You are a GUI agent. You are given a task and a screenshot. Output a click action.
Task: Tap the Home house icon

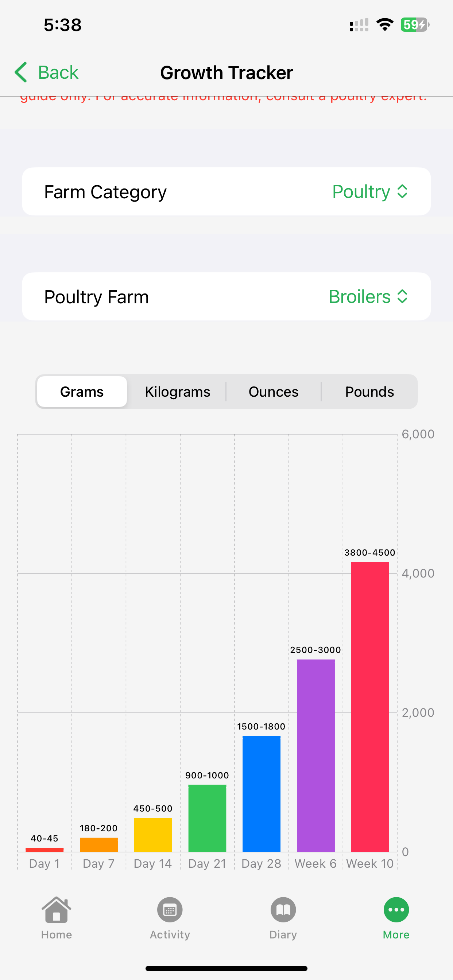[x=56, y=909]
